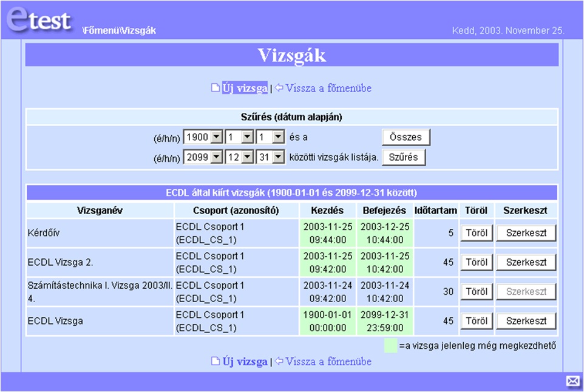The image size is (584, 392).
Task: Click the Szűrés filter button
Action: [404, 157]
